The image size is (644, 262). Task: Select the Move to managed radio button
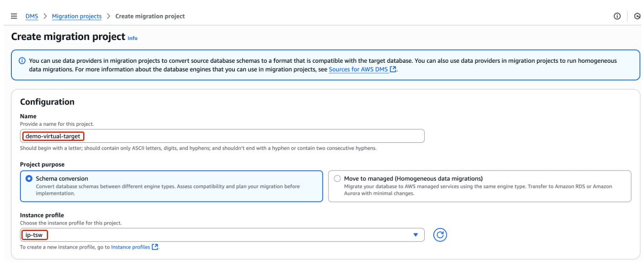[x=337, y=179]
